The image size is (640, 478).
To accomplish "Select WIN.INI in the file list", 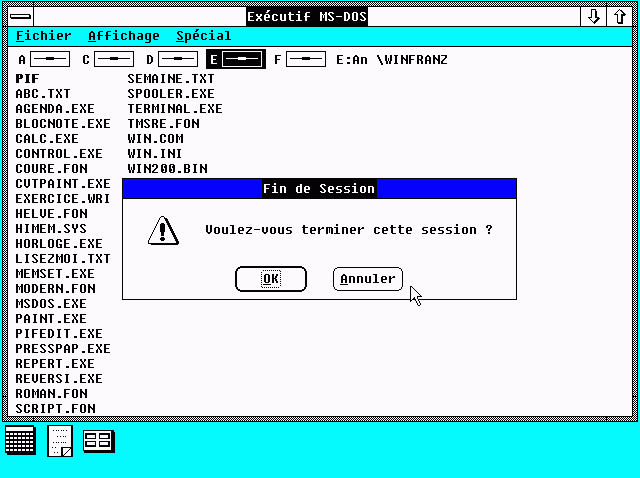I will pos(155,154).
